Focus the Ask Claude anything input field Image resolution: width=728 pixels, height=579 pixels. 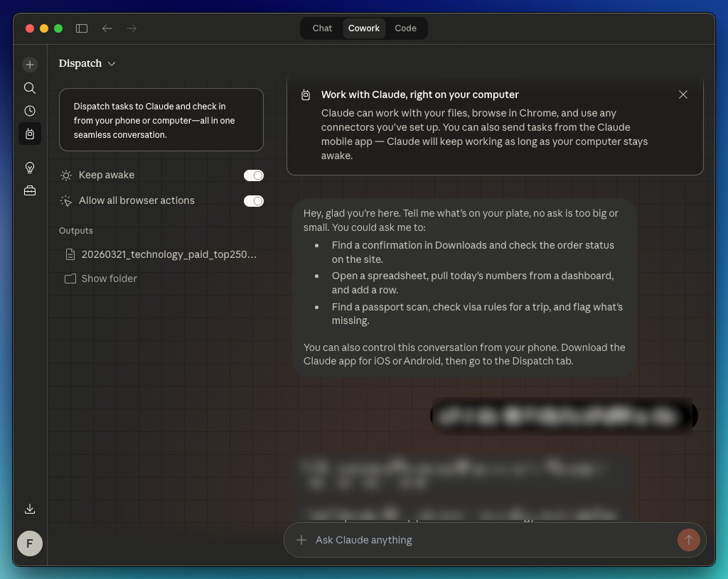pyautogui.click(x=496, y=540)
